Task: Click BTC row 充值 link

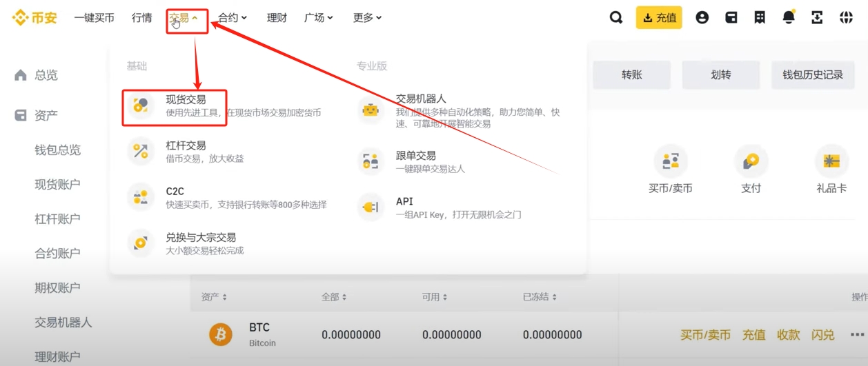Action: point(753,335)
